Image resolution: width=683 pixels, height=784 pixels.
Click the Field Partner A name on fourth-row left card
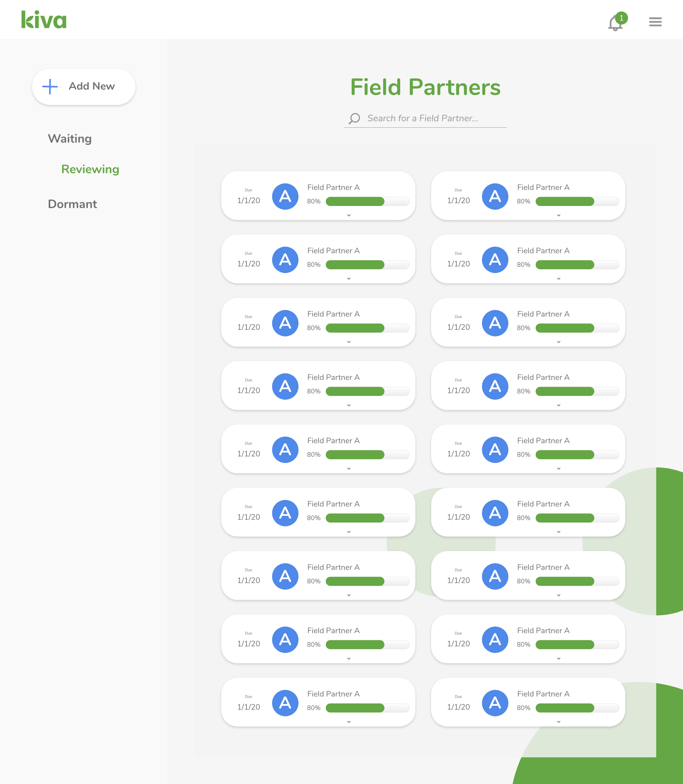(x=334, y=377)
